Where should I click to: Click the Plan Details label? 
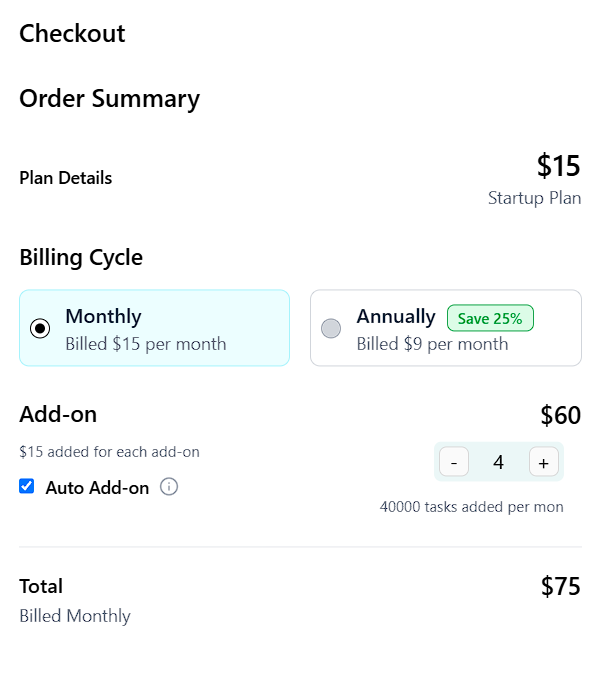point(65,178)
